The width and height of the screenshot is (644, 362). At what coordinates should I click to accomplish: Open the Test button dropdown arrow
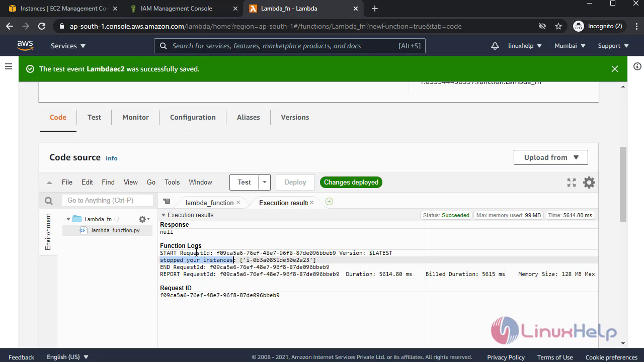265,183
